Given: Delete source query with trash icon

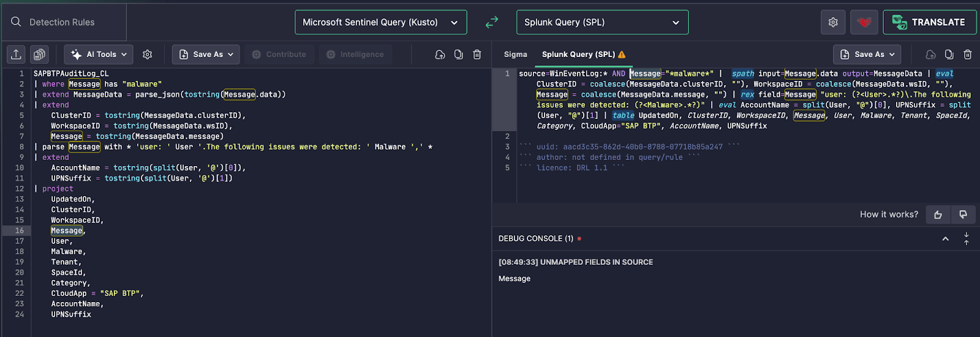Looking at the screenshot, I should coord(477,55).
